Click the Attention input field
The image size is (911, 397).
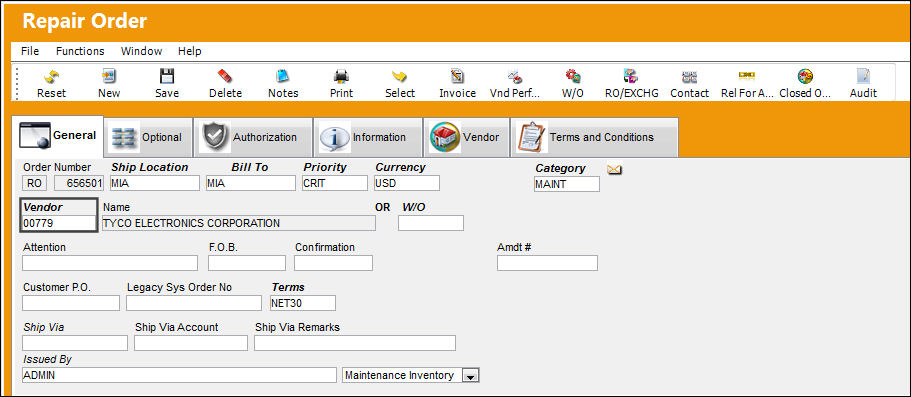(110, 263)
